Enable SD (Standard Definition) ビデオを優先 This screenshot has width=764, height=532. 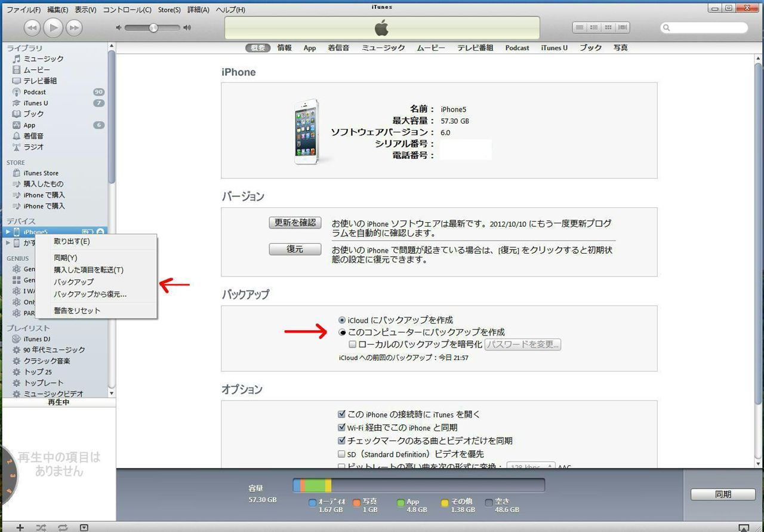341,454
